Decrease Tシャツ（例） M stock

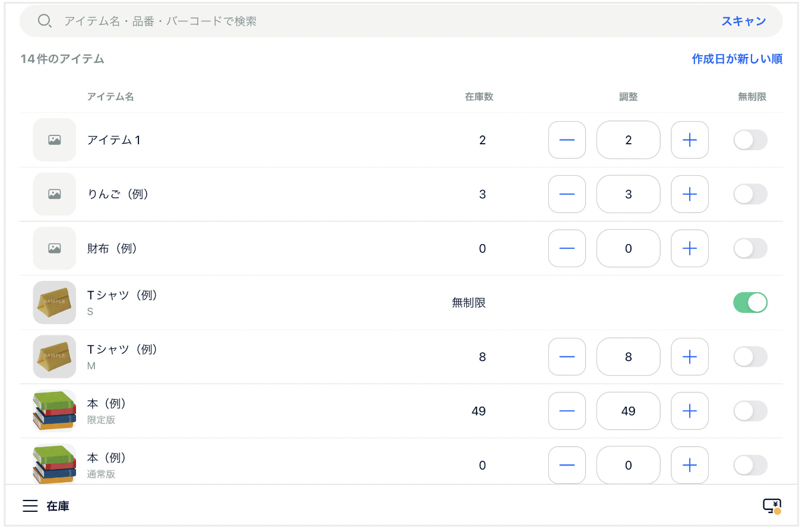pos(567,357)
